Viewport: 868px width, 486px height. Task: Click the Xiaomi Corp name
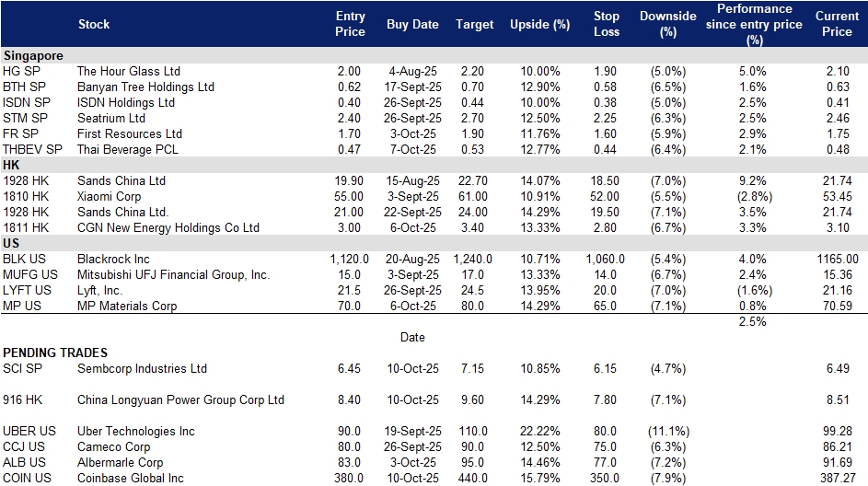click(x=109, y=196)
